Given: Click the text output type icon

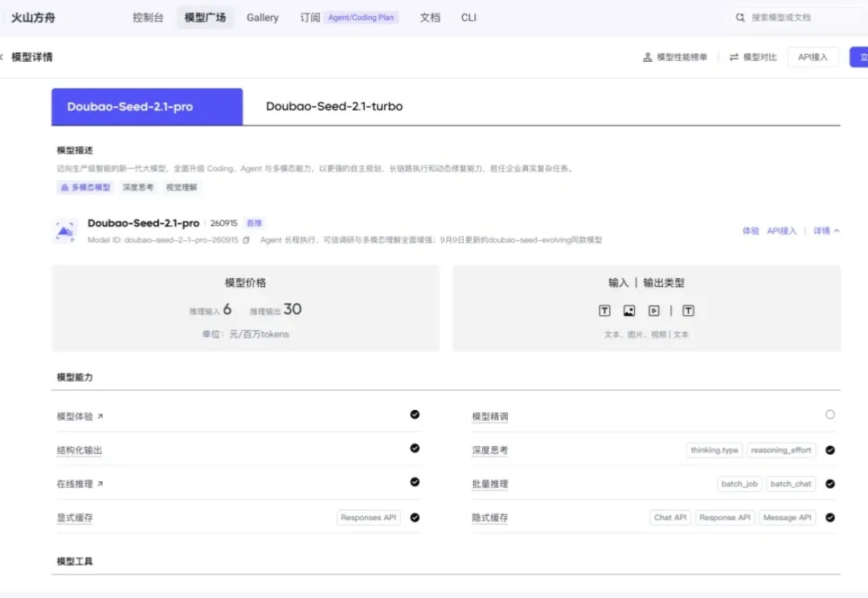Looking at the screenshot, I should point(688,310).
